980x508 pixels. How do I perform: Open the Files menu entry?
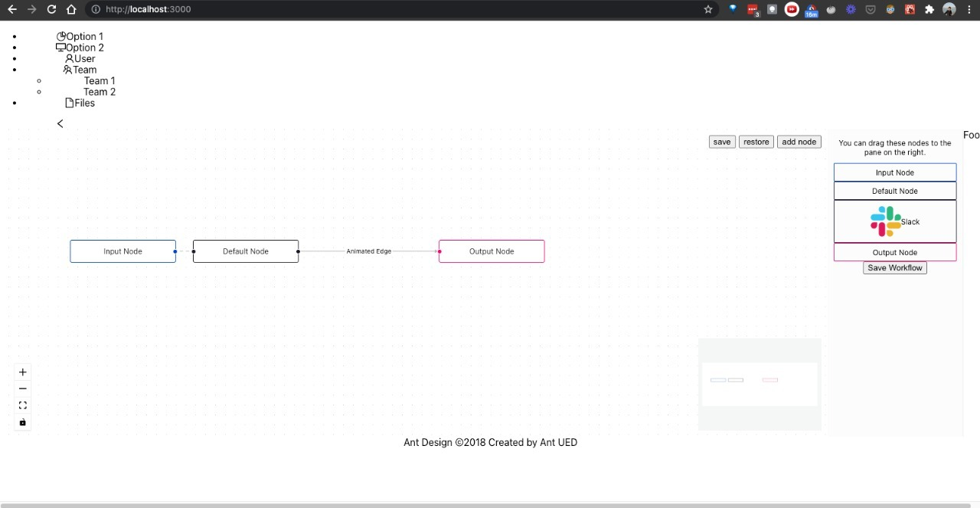point(84,103)
